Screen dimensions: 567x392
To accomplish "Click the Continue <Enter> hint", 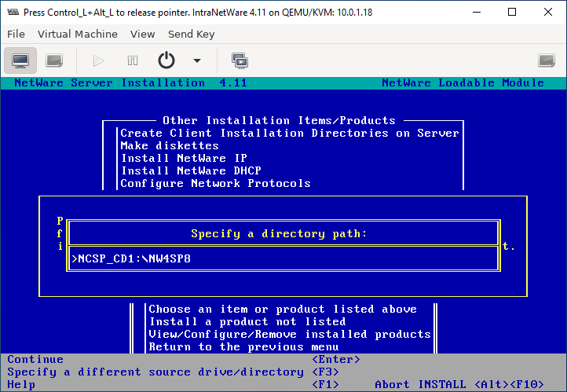I will click(184, 360).
